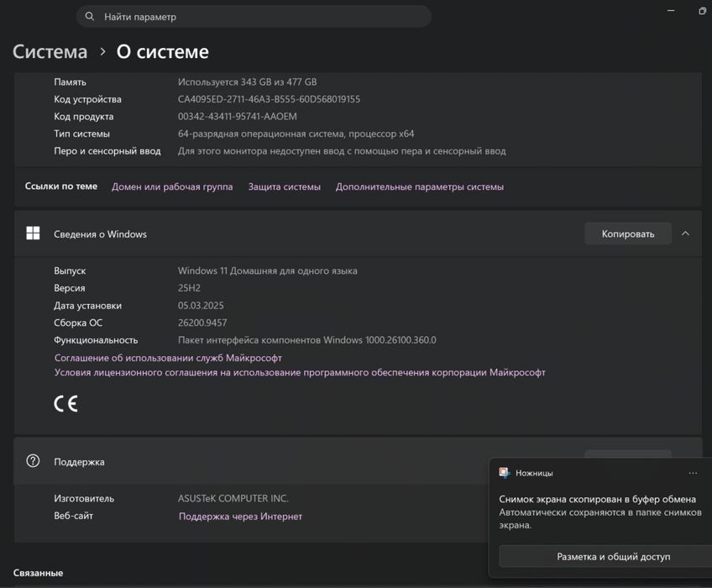
Task: Open the Домен или рабочая группа link
Action: 172,186
